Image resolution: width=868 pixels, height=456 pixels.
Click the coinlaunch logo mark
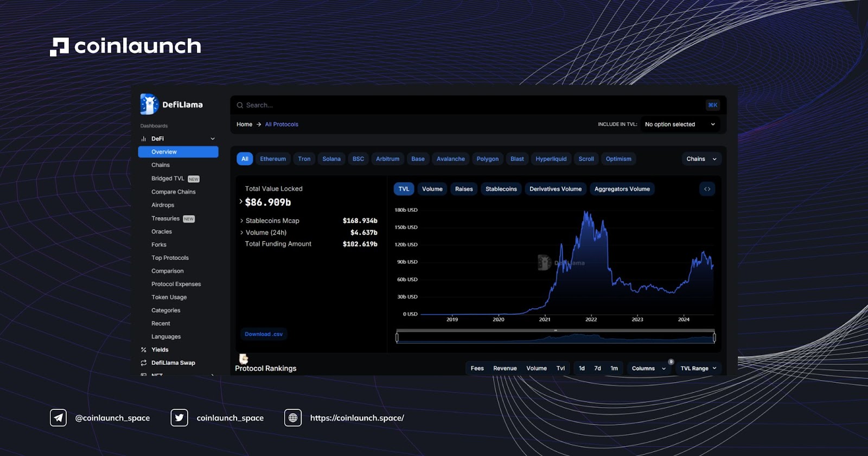pyautogui.click(x=60, y=47)
